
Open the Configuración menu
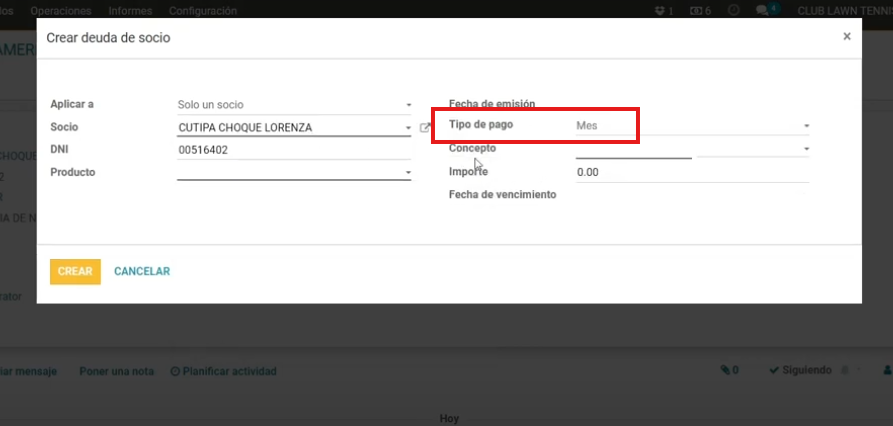pos(203,11)
